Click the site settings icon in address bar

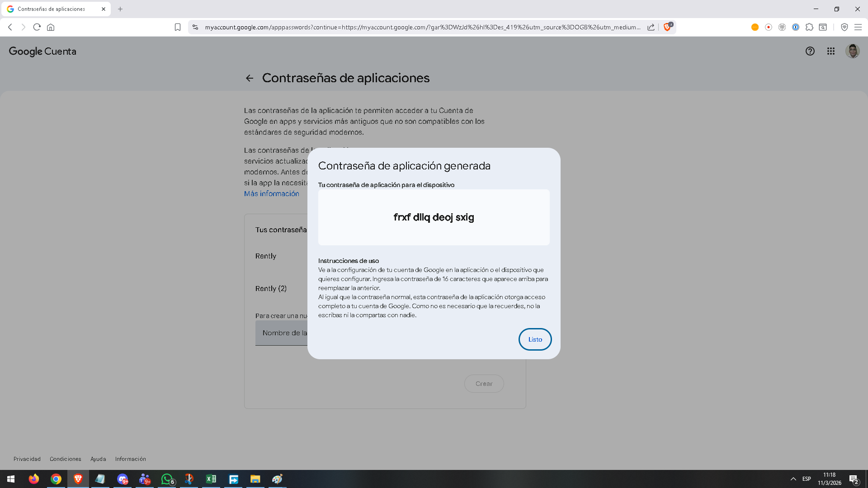pyautogui.click(x=195, y=27)
